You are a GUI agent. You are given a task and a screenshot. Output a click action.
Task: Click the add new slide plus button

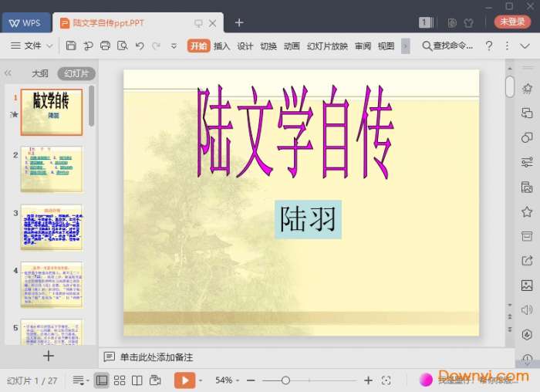[x=48, y=356]
